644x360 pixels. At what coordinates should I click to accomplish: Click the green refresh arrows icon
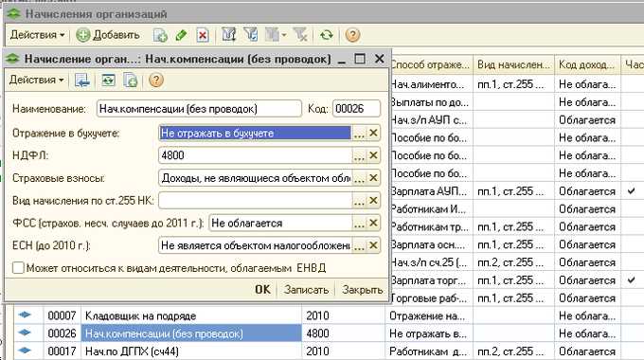point(327,35)
